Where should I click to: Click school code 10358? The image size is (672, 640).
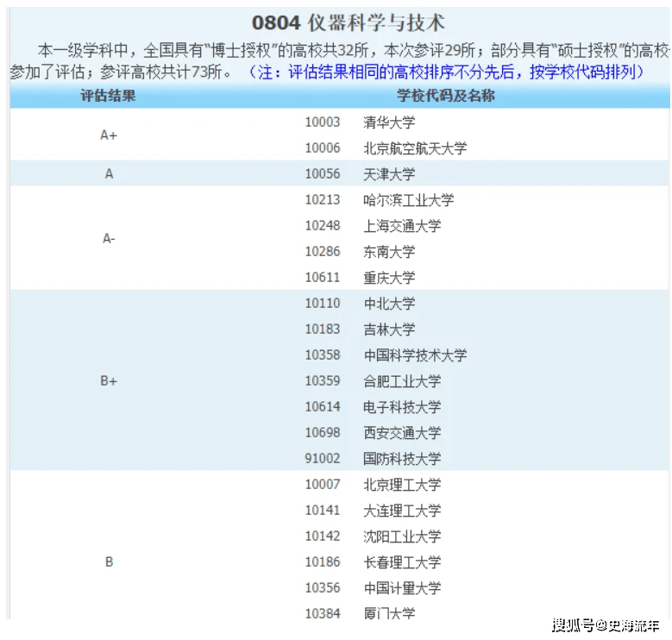tap(323, 355)
